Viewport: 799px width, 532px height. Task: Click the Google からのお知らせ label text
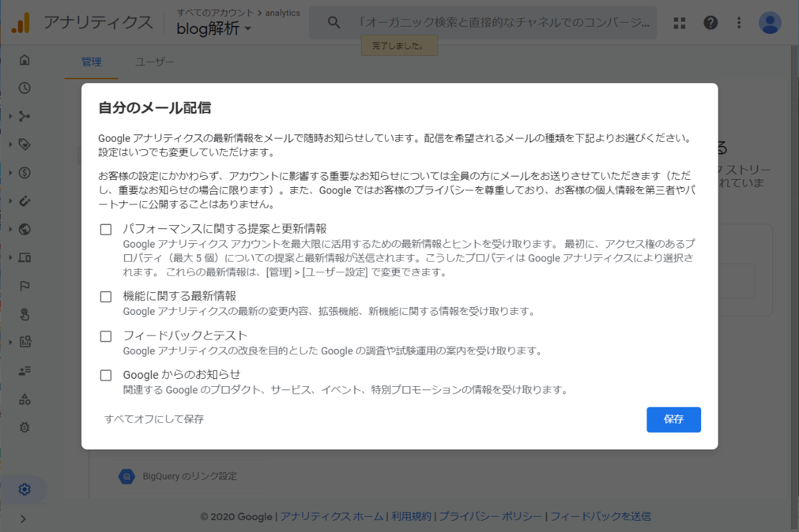[x=182, y=375]
